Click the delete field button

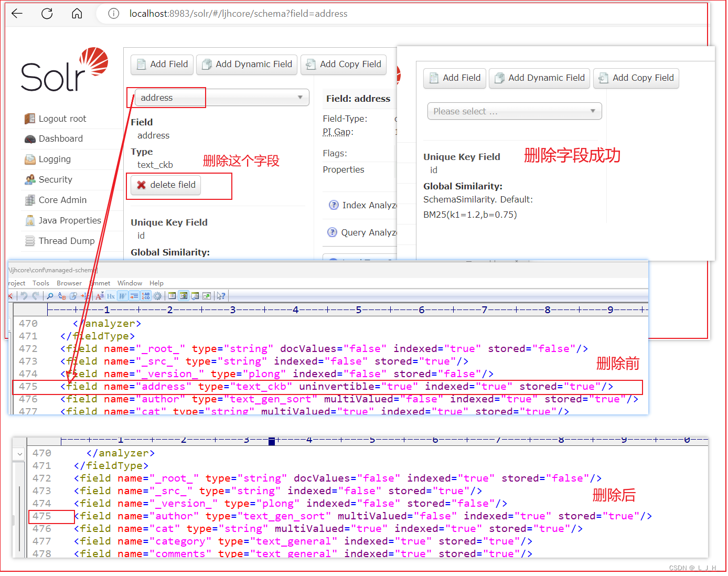[x=166, y=185]
